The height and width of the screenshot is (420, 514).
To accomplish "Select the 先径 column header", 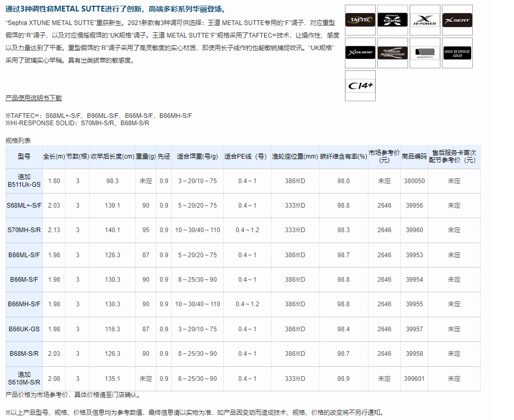I will (x=163, y=157).
